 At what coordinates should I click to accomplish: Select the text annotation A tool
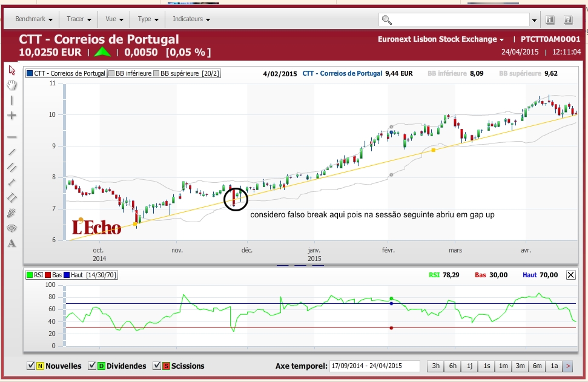pyautogui.click(x=12, y=243)
